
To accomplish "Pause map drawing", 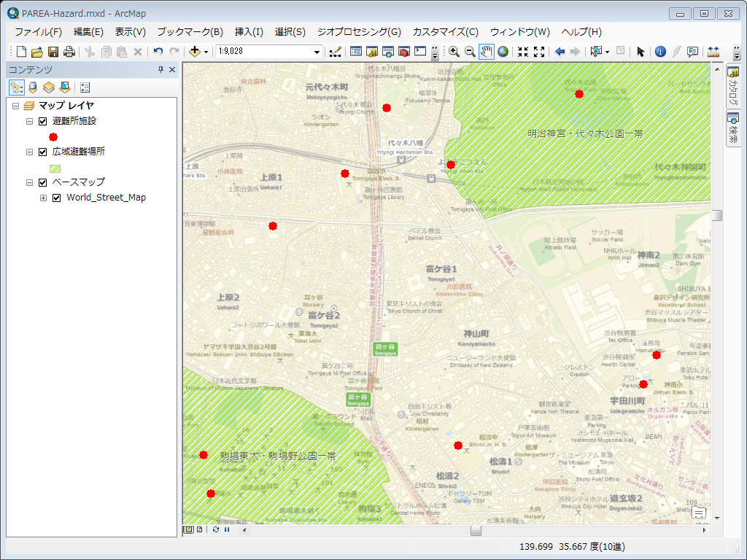I will [x=227, y=529].
